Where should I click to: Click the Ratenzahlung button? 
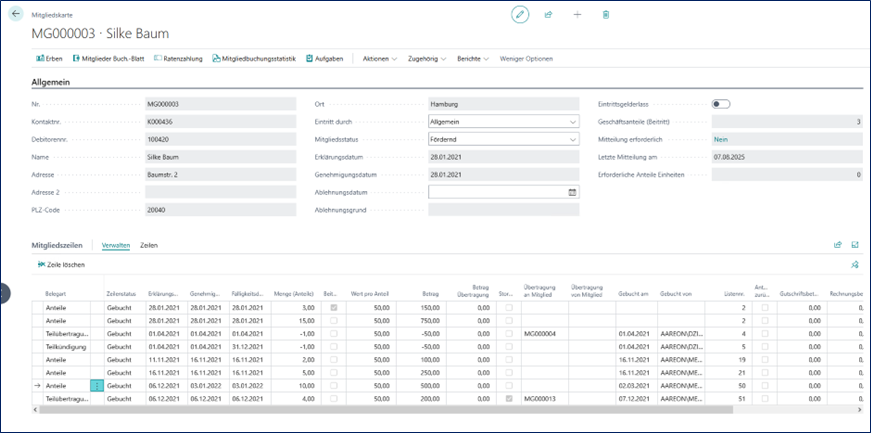[x=180, y=59]
